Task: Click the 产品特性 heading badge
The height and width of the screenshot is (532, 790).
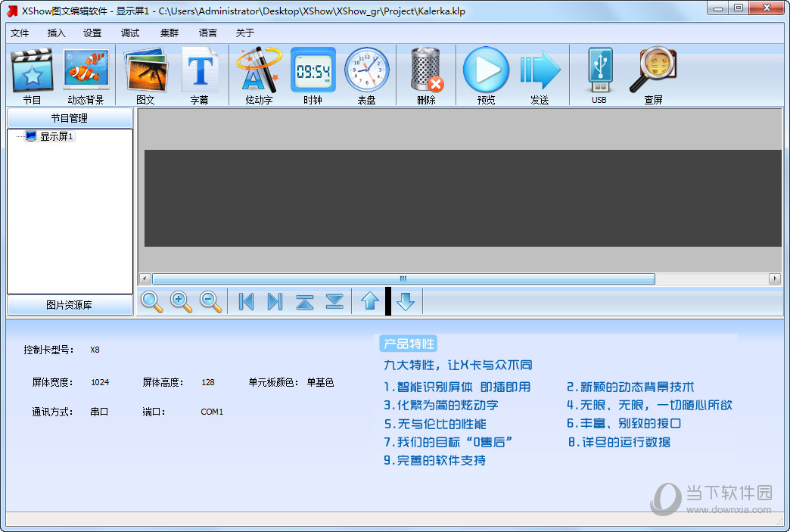Action: [x=408, y=344]
